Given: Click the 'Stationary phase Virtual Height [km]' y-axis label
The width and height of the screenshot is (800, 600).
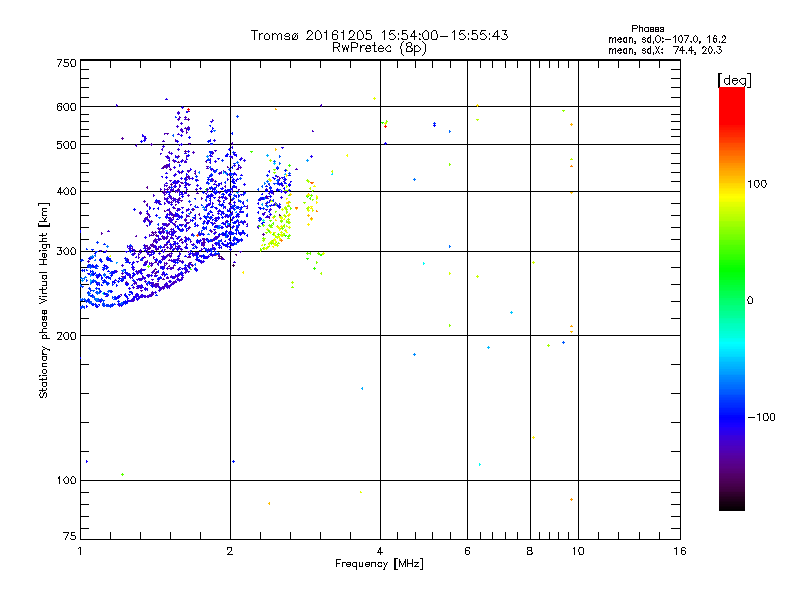Looking at the screenshot, I should tap(44, 300).
